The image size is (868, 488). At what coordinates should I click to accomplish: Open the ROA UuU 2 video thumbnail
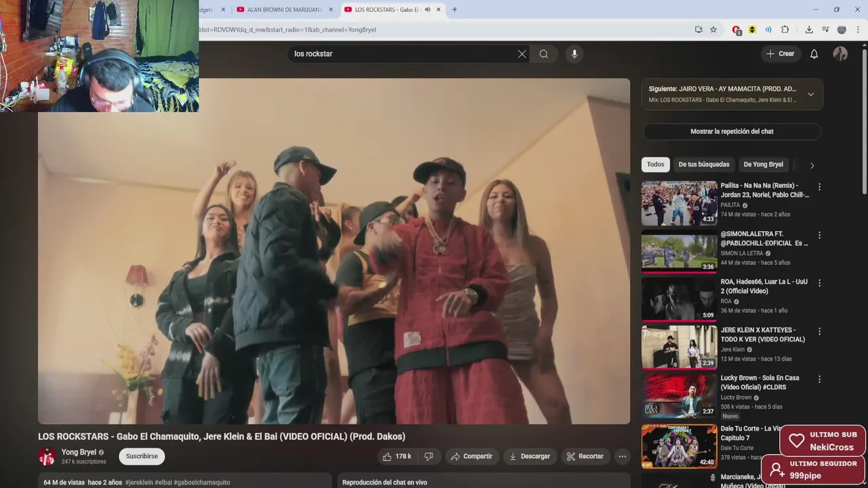679,300
